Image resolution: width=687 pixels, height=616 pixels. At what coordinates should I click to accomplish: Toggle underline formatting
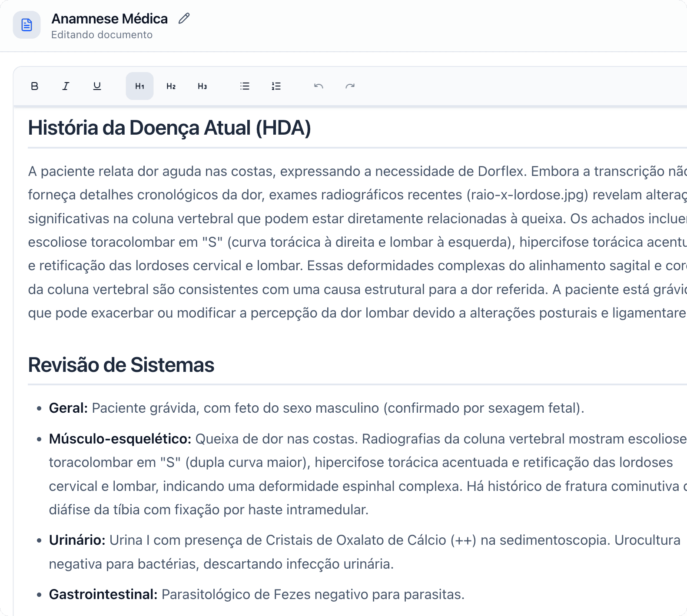point(97,86)
